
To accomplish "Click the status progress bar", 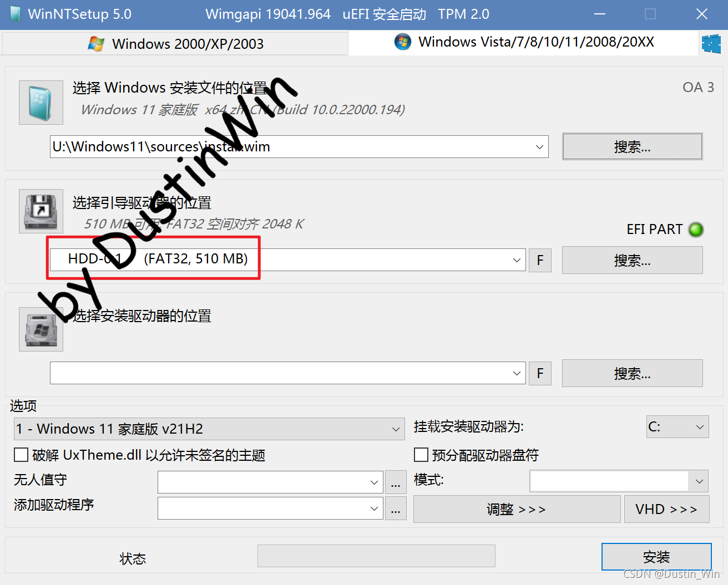I will tap(376, 556).
